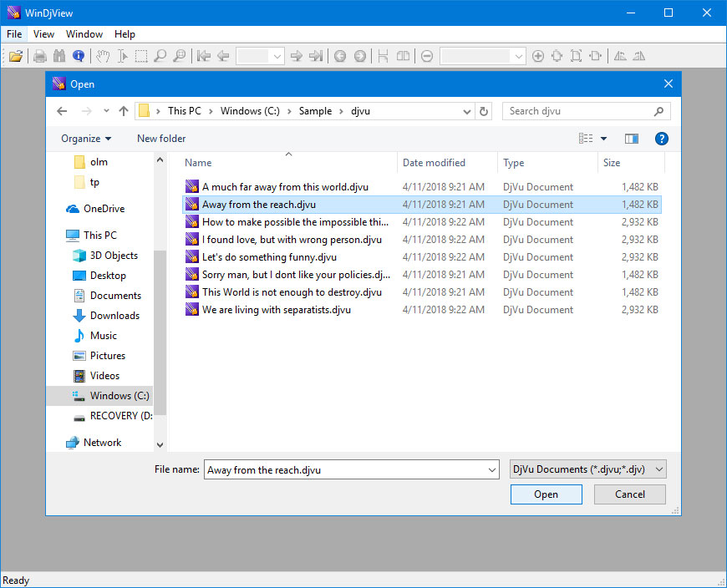
Task: Select OneDrive in the navigation pane
Action: tap(95, 209)
